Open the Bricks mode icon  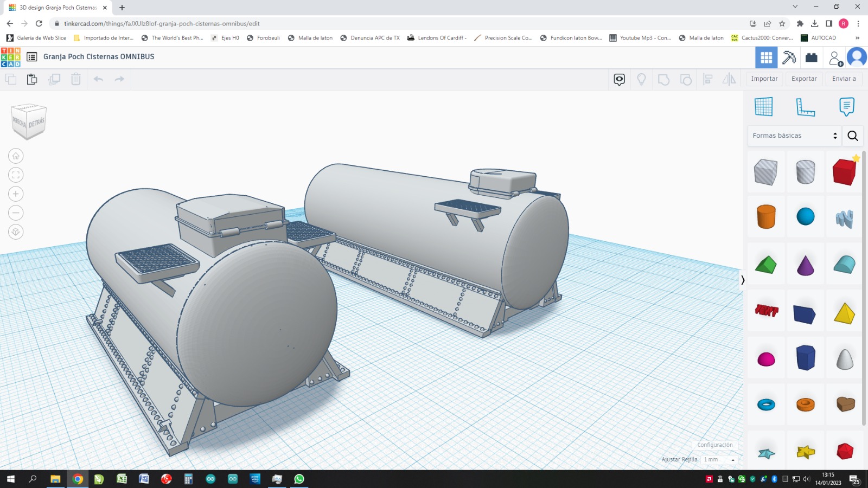[x=812, y=57]
